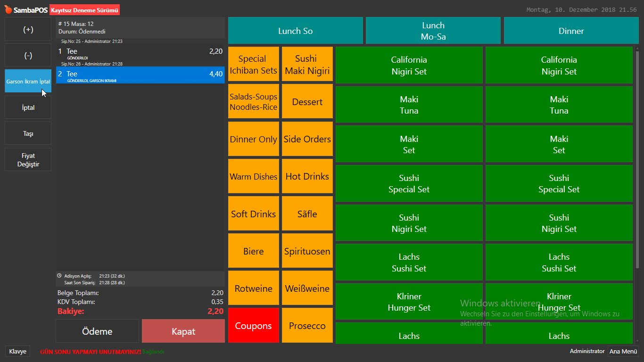Click the clock icon beside Adisyon Açılış
644x362 pixels.
click(x=59, y=276)
